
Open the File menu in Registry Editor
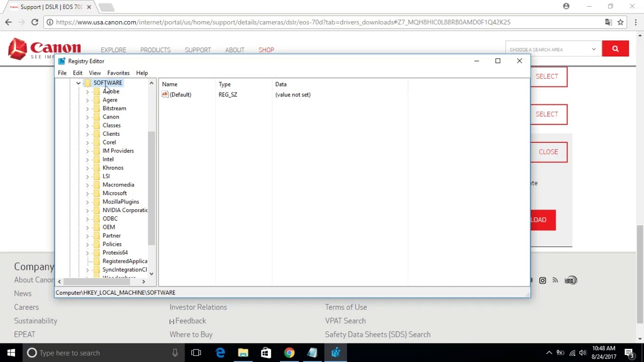tap(62, 73)
